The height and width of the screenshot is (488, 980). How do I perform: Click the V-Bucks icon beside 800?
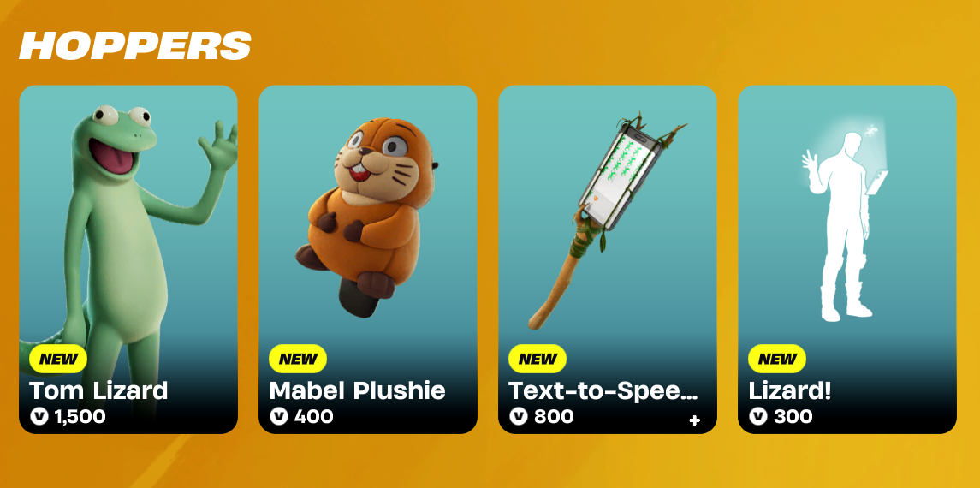[x=519, y=416]
